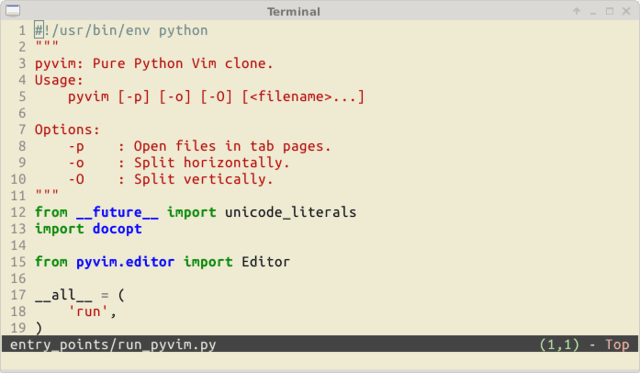
Task: Select the word unicode_literals
Action: pyautogui.click(x=291, y=212)
